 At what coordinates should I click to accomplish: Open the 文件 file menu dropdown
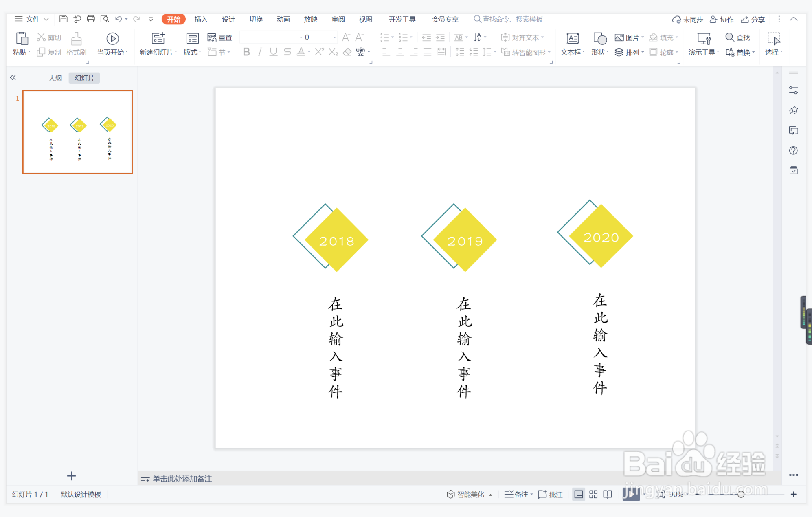[33, 19]
